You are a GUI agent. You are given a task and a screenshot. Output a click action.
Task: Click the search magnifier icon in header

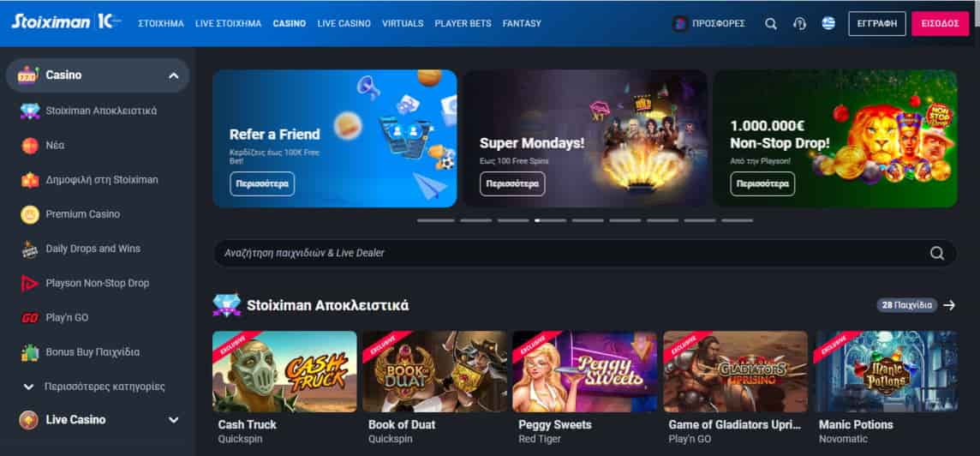(771, 24)
